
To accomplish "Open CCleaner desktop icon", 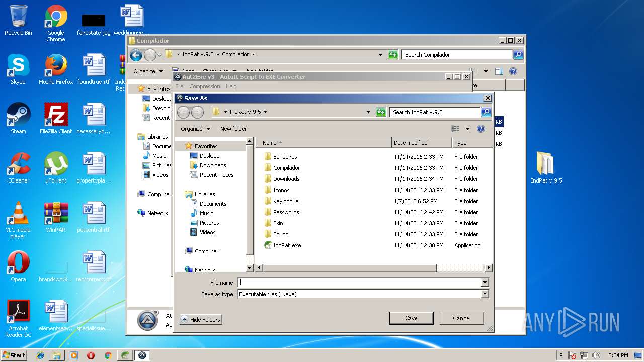I will 18,168.
